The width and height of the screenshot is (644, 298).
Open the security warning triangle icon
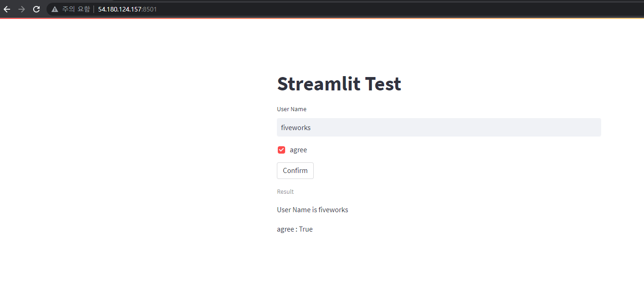click(x=55, y=9)
